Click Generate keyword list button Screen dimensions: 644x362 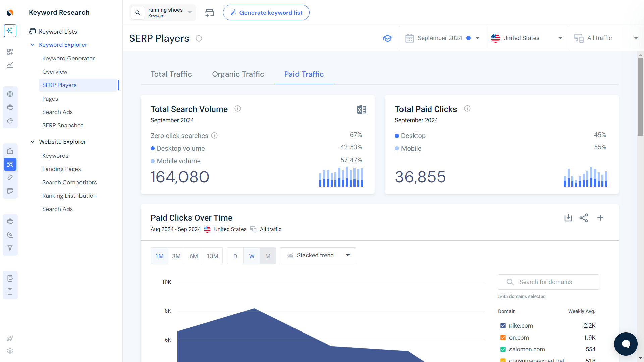coord(266,13)
